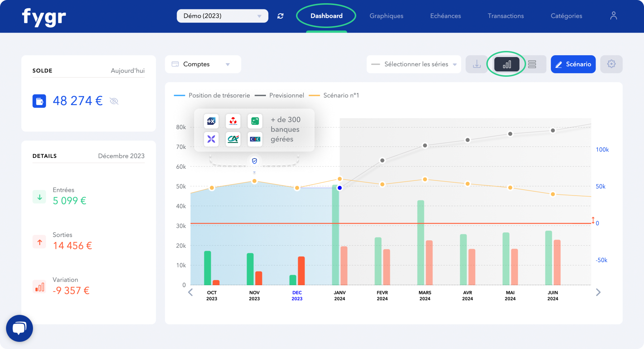This screenshot has width=644, height=349.
Task: Expand the Comptes dropdown
Action: click(202, 64)
